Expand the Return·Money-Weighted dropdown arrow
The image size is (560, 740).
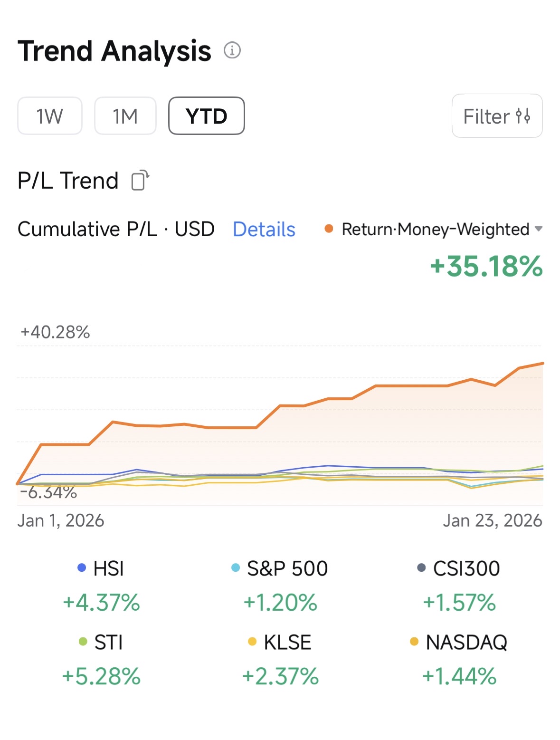coord(539,229)
